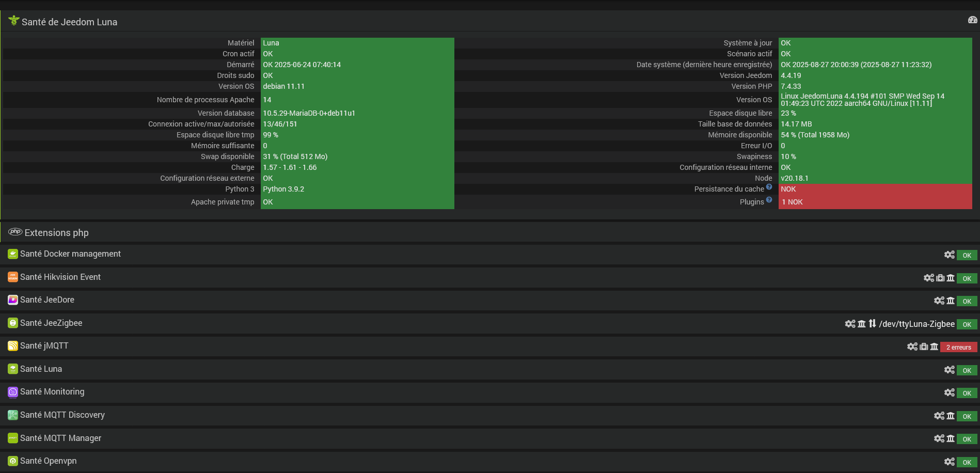
Task: Click the Openvpn OK status badge
Action: (967, 462)
